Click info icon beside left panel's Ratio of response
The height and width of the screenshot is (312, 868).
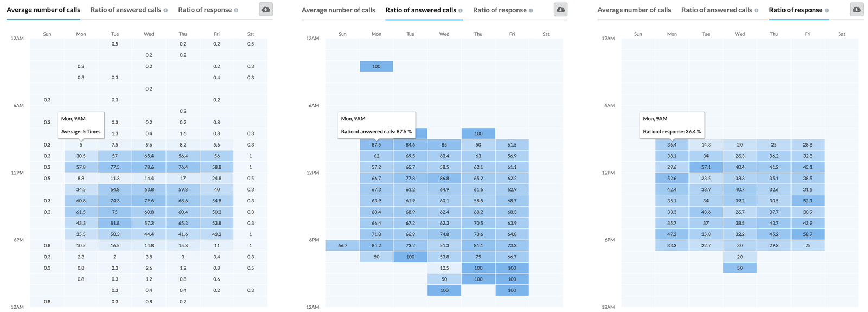coord(236,10)
